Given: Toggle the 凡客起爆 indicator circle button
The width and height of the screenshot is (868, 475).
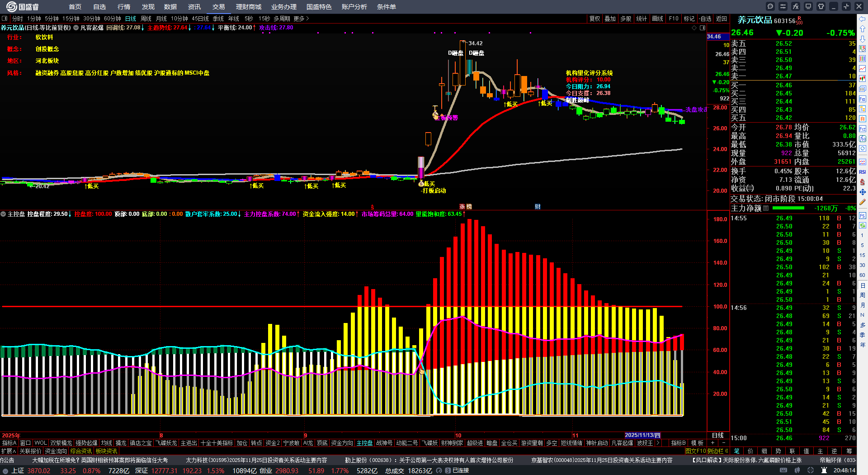Looking at the screenshot, I should point(76,28).
